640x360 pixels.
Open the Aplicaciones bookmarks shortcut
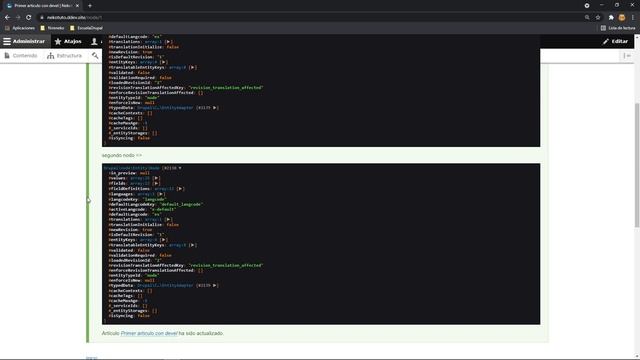(x=20, y=28)
